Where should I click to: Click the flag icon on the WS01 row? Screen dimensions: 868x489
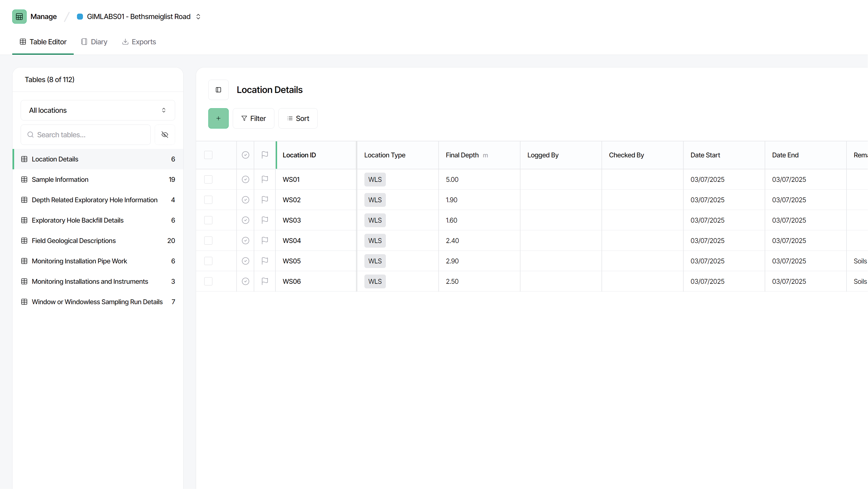[x=265, y=179]
